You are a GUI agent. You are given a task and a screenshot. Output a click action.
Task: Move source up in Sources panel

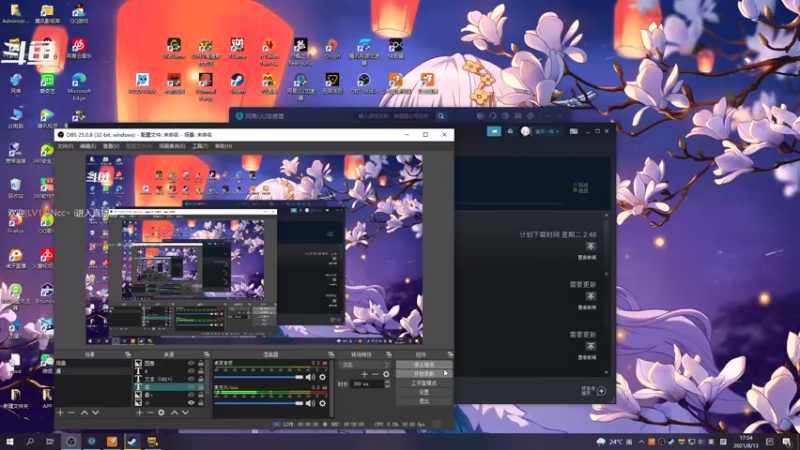pyautogui.click(x=174, y=412)
